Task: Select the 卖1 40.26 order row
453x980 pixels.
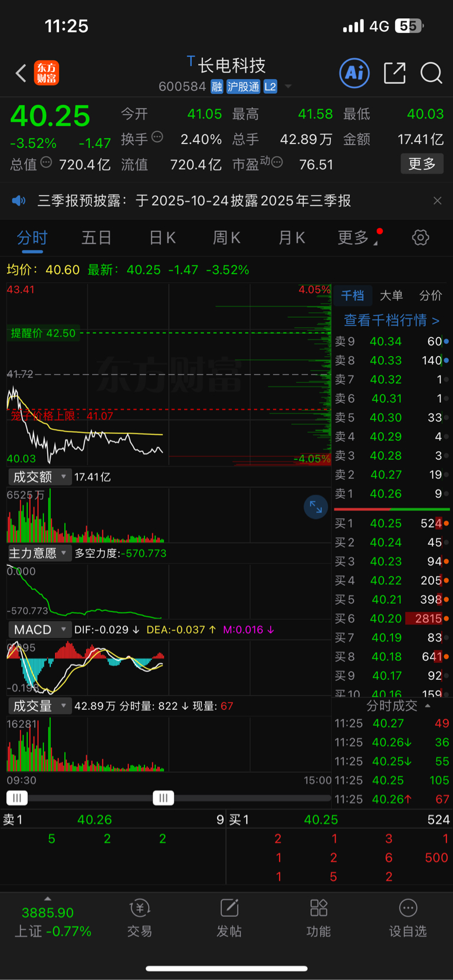Action: pos(392,494)
